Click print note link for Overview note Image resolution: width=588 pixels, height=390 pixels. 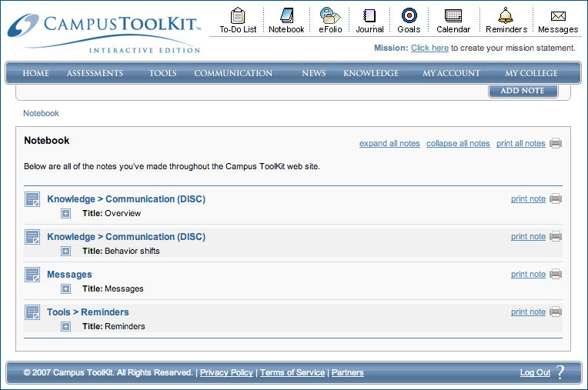tap(528, 198)
